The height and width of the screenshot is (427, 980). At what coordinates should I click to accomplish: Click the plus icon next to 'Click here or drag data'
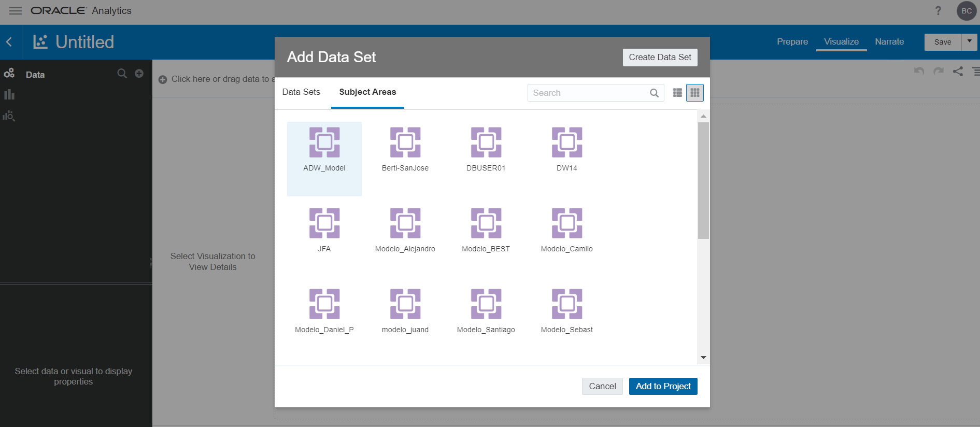pos(163,79)
